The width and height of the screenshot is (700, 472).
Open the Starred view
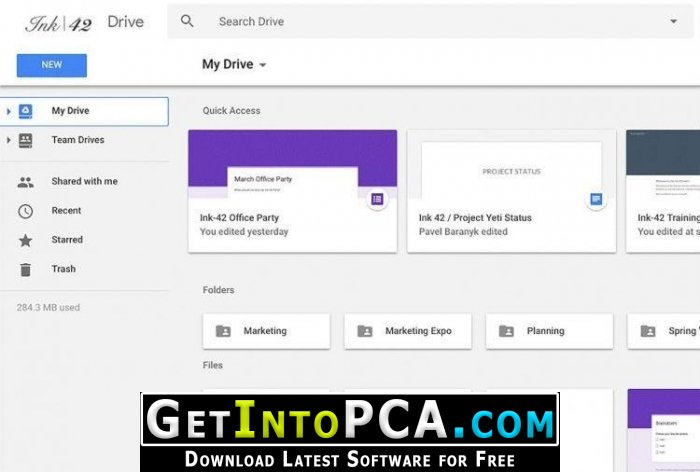click(x=67, y=240)
